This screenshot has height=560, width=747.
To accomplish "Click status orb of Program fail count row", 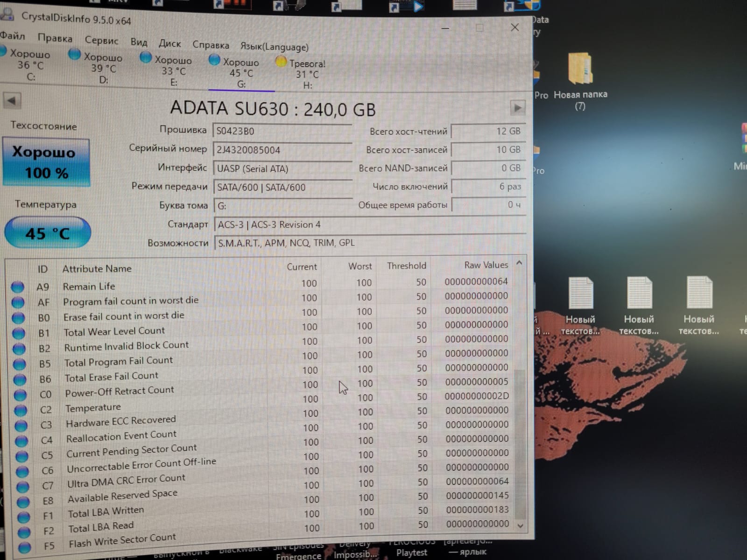I will click(18, 302).
